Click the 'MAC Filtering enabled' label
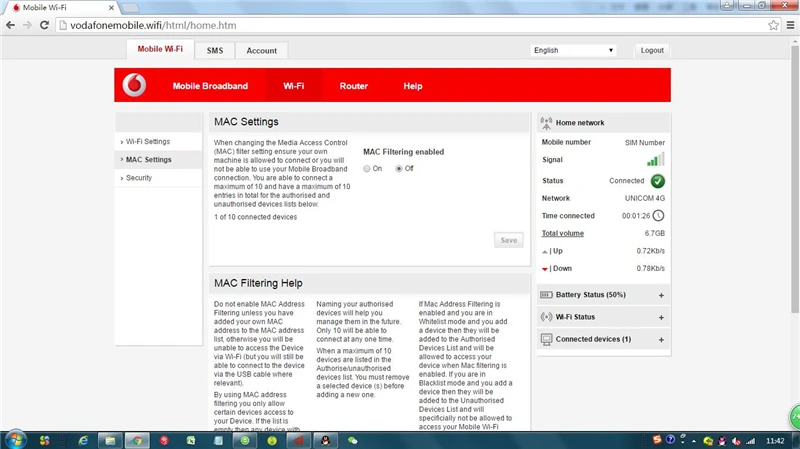This screenshot has height=449, width=800. click(404, 152)
